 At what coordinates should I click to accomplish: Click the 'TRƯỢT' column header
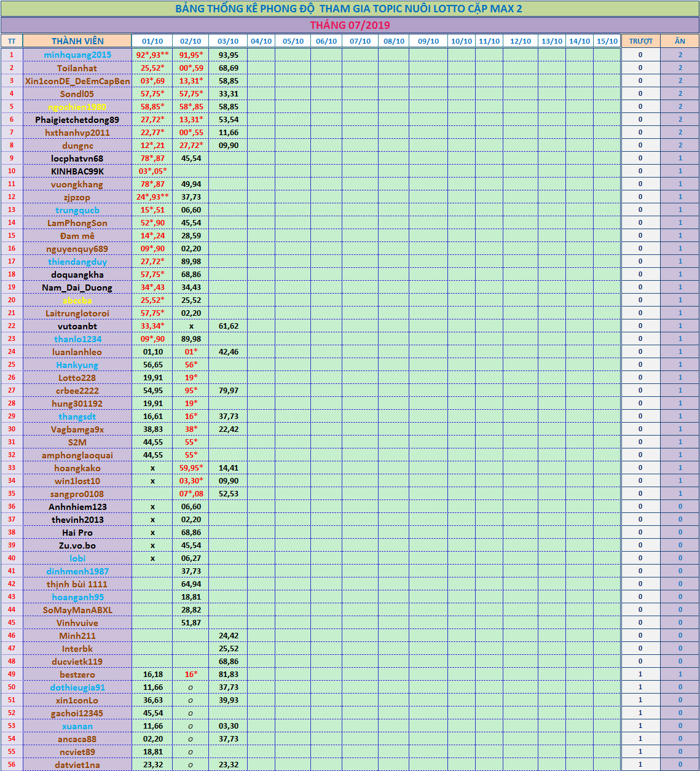click(x=641, y=41)
